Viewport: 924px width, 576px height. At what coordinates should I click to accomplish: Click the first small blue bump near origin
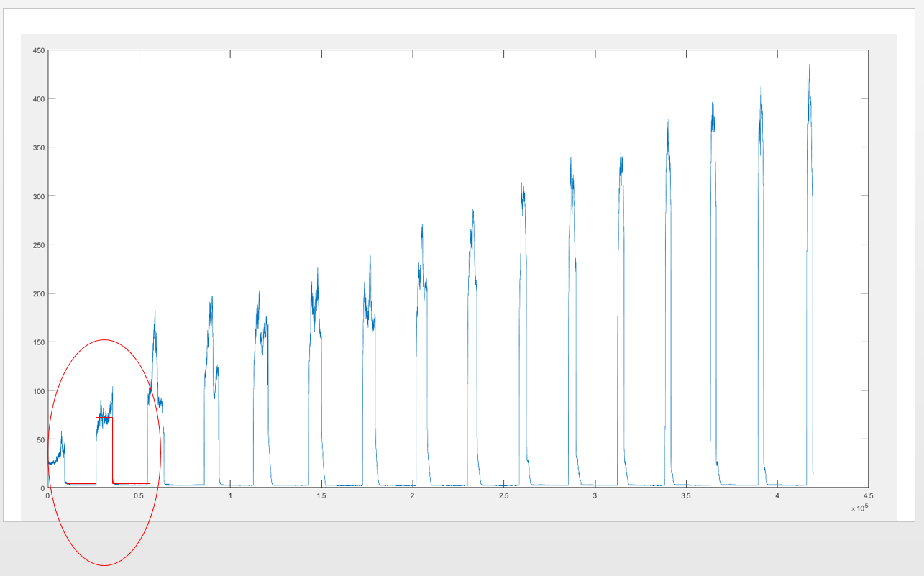tap(61, 433)
